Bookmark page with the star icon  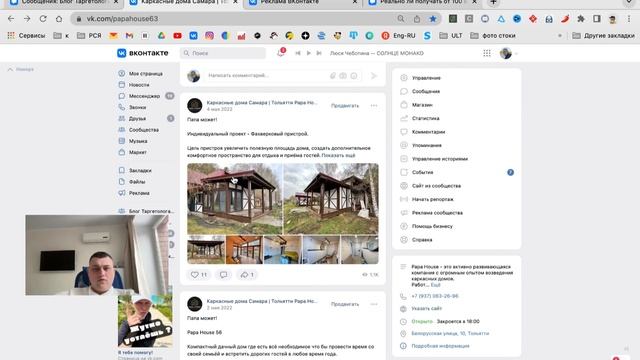point(433,19)
